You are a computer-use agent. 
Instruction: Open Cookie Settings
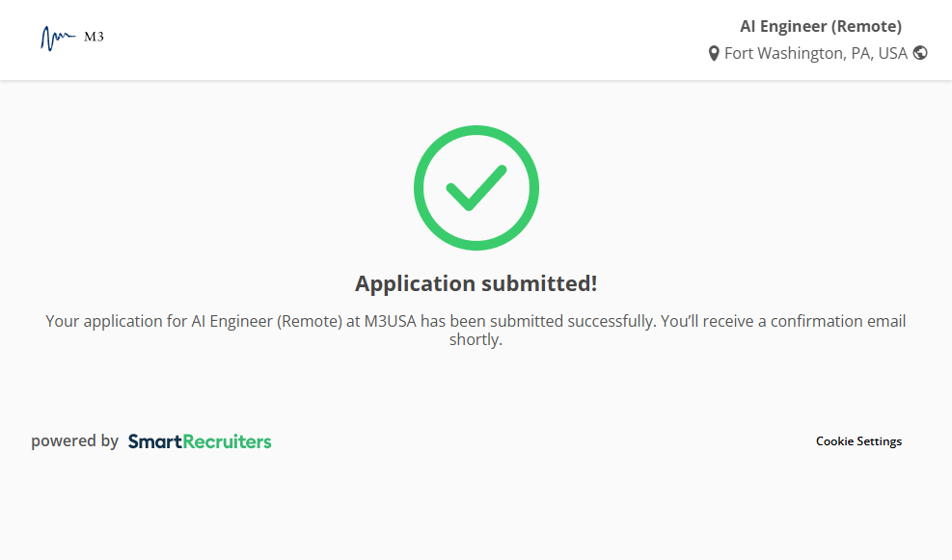tap(858, 441)
